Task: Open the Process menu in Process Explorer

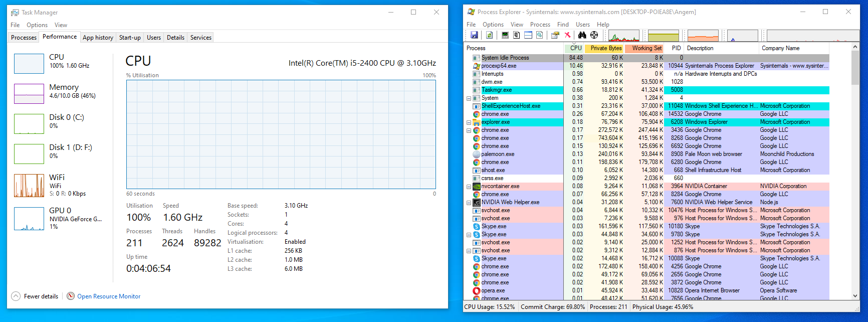Action: (540, 24)
